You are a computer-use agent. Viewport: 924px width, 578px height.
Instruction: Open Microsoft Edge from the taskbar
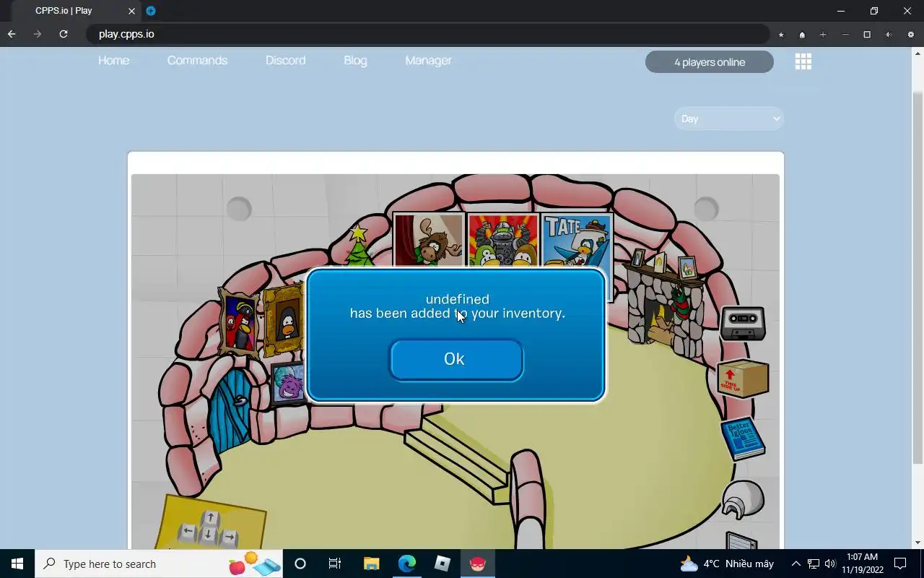[x=406, y=564]
